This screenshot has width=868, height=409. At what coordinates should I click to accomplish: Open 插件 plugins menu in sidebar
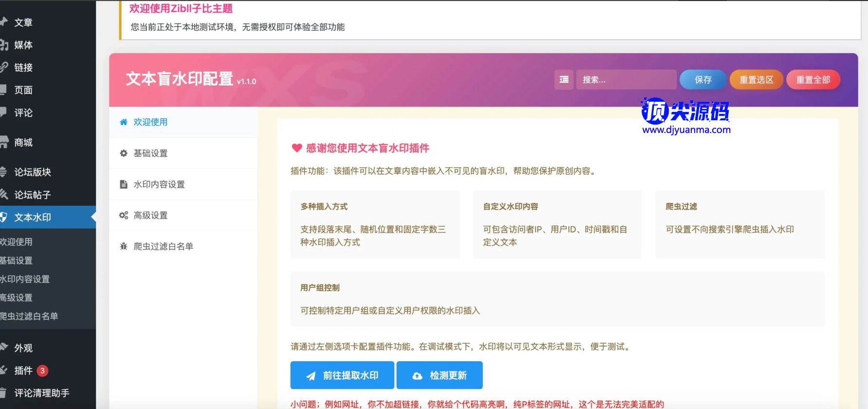23,371
